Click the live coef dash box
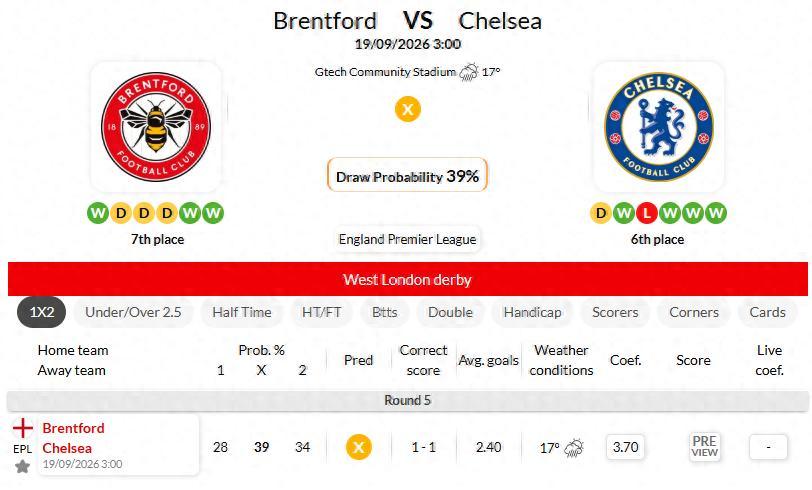Screen dimensions: 812x490 click(768, 447)
